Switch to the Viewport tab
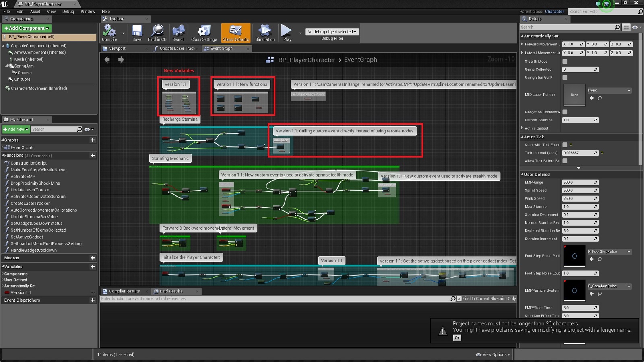644x362 pixels. point(117,49)
